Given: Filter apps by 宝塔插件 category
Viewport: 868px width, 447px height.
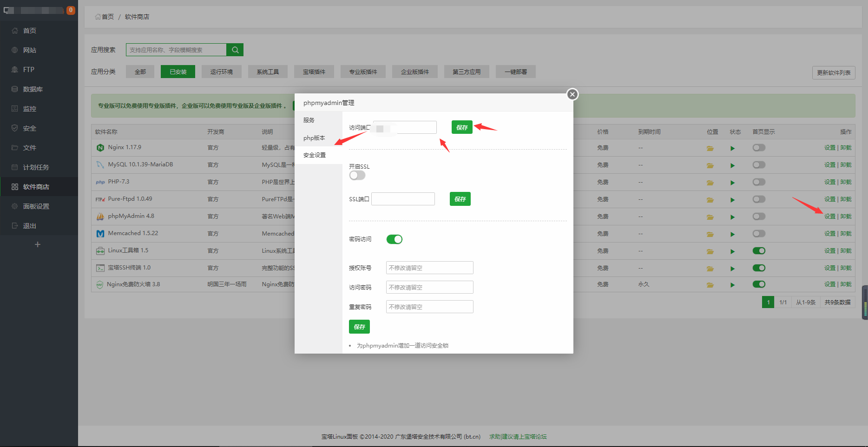Looking at the screenshot, I should tap(314, 72).
